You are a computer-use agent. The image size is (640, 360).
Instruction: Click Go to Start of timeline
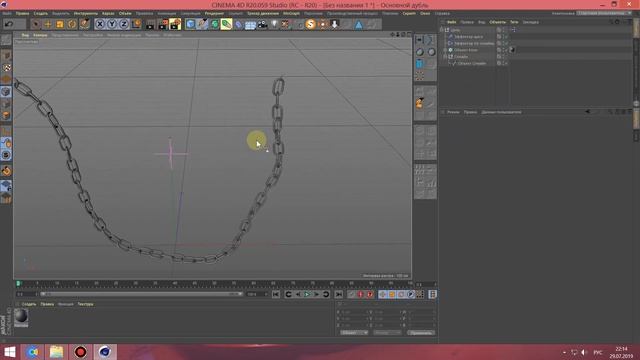coord(276,294)
